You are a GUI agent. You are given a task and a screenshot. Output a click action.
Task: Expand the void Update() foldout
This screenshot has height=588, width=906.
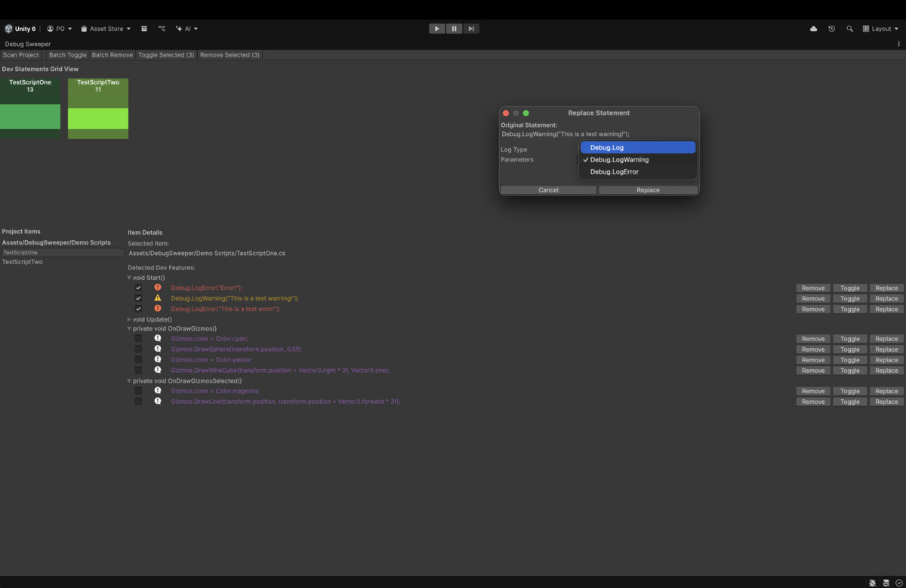click(129, 319)
